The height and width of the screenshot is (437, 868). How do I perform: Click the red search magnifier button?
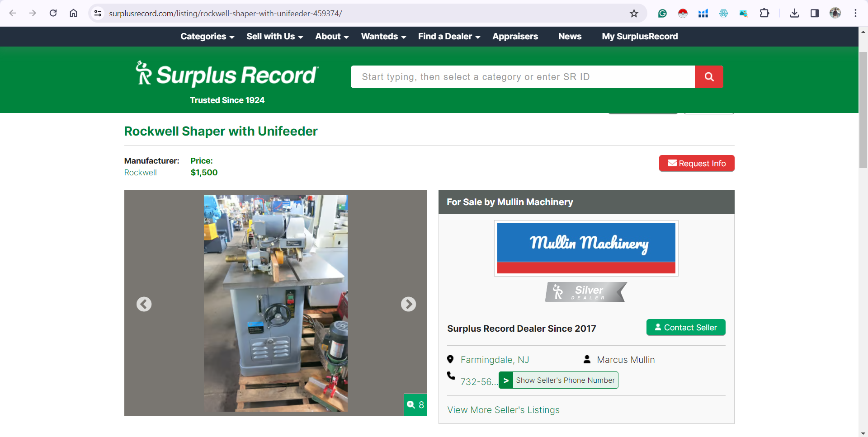tap(709, 77)
